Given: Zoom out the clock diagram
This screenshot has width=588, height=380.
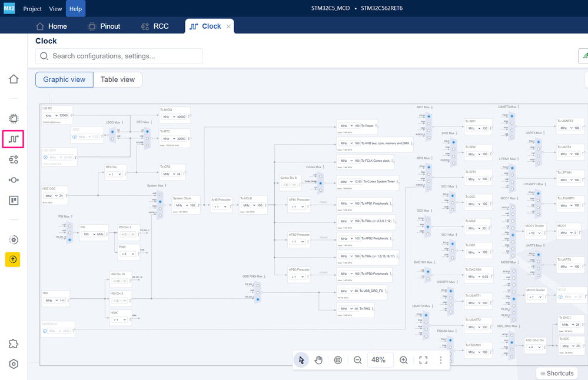Looking at the screenshot, I should point(358,360).
